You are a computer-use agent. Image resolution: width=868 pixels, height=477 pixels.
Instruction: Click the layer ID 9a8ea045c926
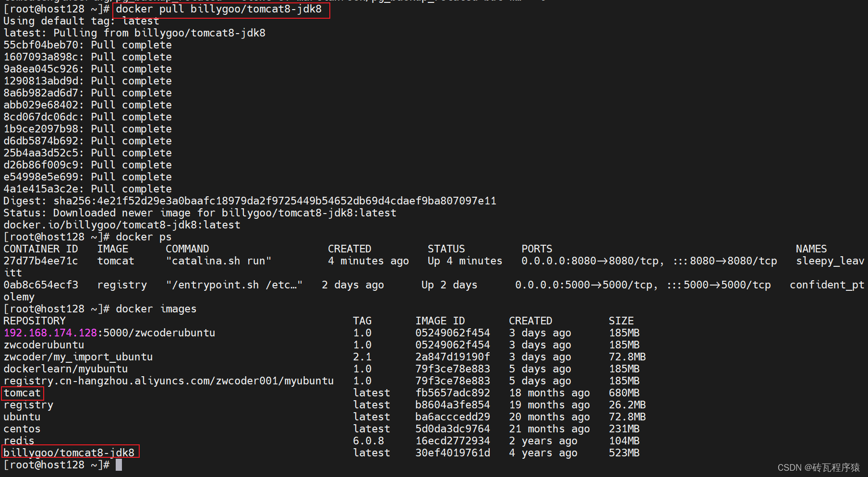pyautogui.click(x=41, y=69)
